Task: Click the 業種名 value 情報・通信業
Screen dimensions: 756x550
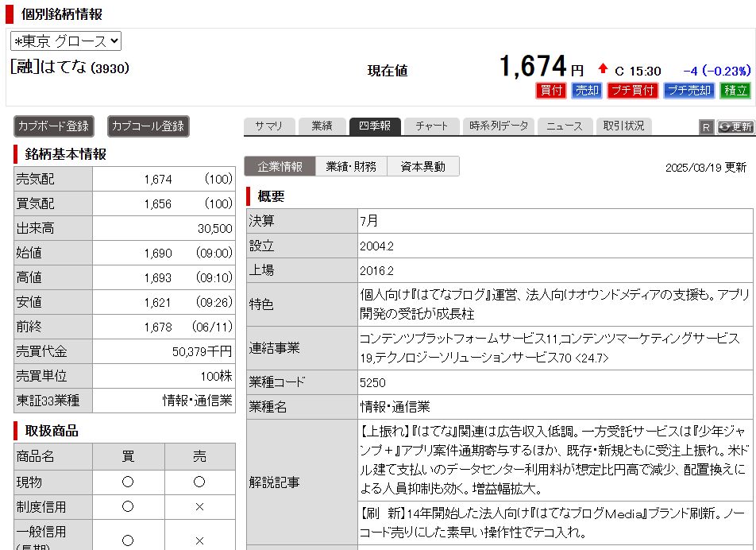Action: pos(395,407)
